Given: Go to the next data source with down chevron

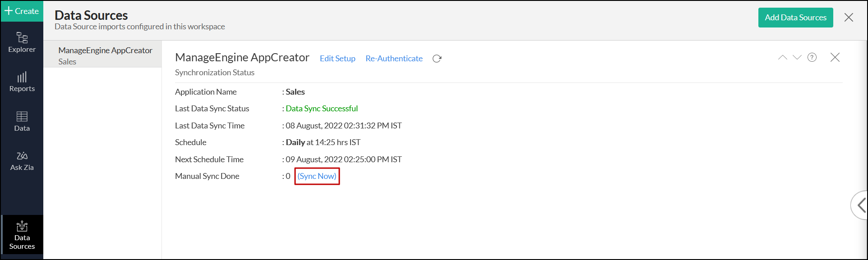Looking at the screenshot, I should click(x=797, y=57).
